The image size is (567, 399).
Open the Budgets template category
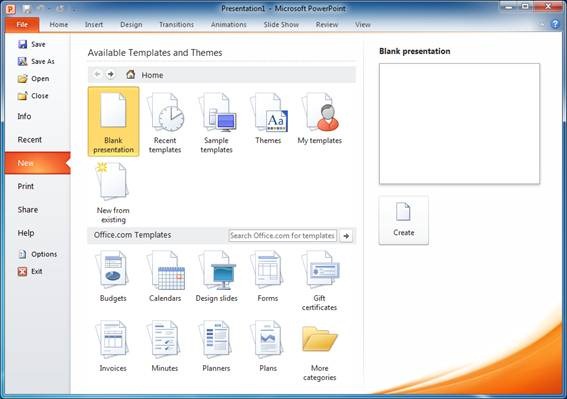pos(113,276)
